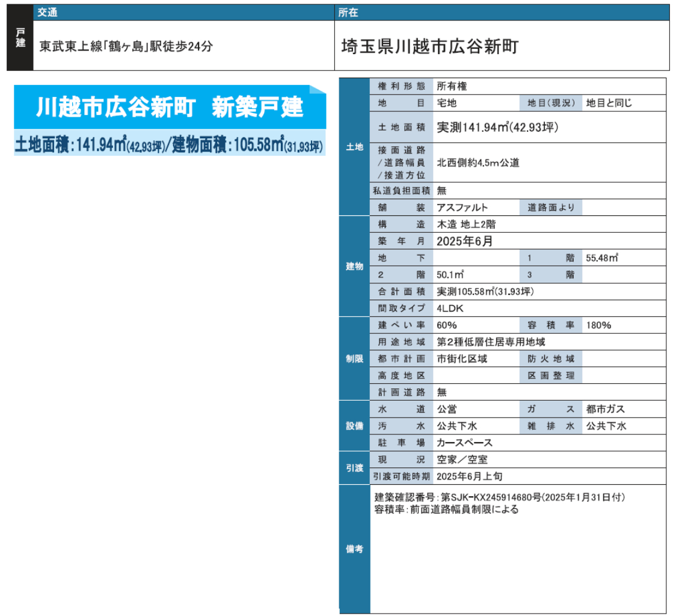Select the value 空家/空室

(x=462, y=460)
